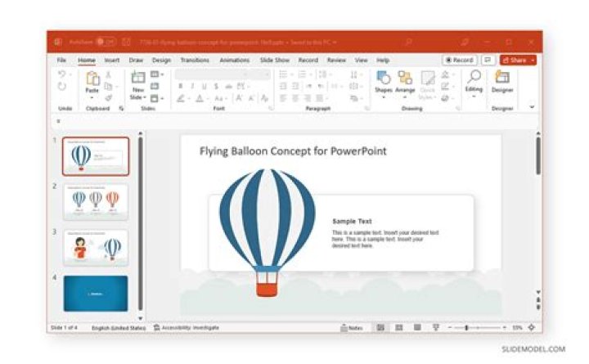Switch to Reading view

(x=417, y=328)
